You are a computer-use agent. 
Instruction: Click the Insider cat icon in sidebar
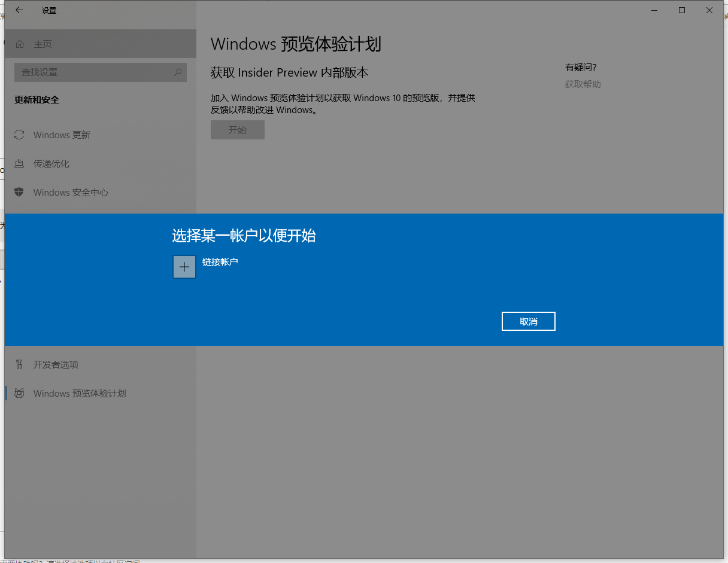pyautogui.click(x=19, y=393)
